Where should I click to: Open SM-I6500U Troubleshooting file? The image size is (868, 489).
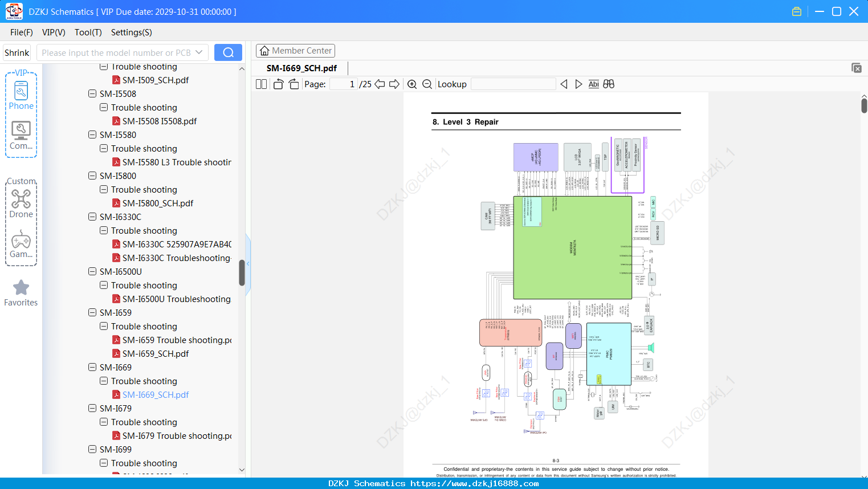click(x=177, y=299)
